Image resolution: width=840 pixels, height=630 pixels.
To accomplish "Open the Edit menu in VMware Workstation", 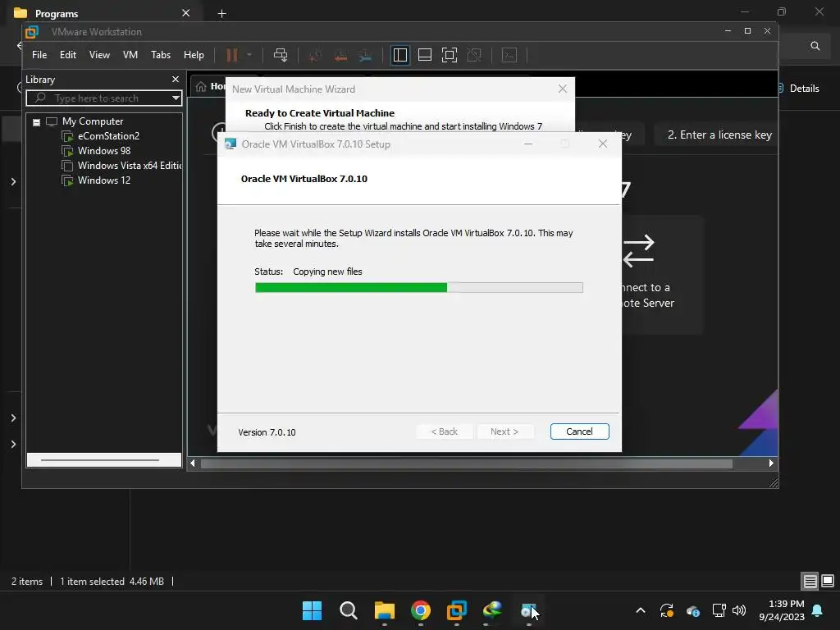I will [x=68, y=55].
